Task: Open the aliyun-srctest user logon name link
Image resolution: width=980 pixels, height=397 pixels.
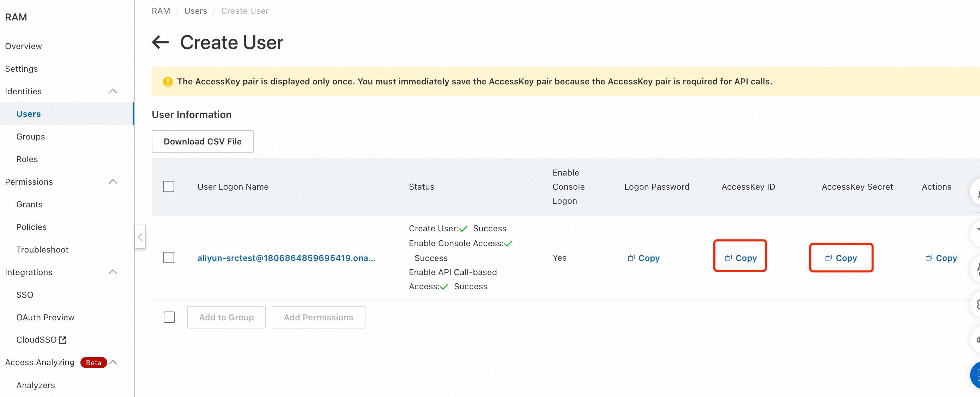Action: (286, 258)
